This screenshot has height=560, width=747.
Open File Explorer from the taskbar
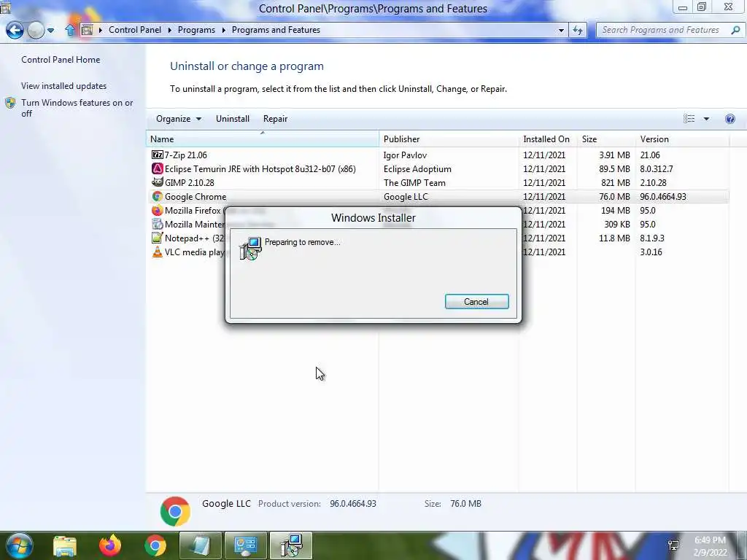coord(65,545)
